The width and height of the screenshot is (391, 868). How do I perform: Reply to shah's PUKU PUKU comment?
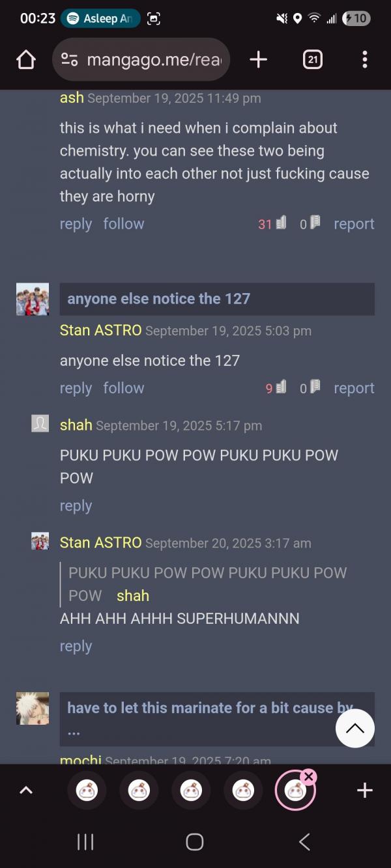point(76,506)
